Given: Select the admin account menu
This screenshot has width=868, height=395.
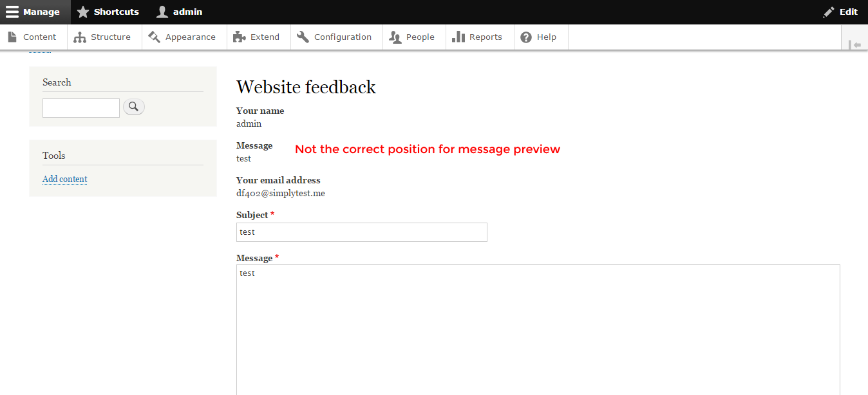Looking at the screenshot, I should [x=179, y=12].
